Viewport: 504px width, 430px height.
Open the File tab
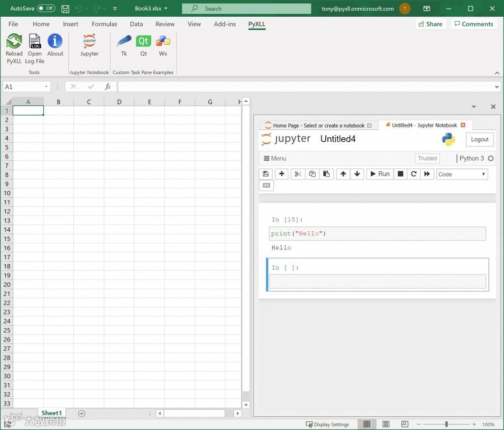(13, 24)
